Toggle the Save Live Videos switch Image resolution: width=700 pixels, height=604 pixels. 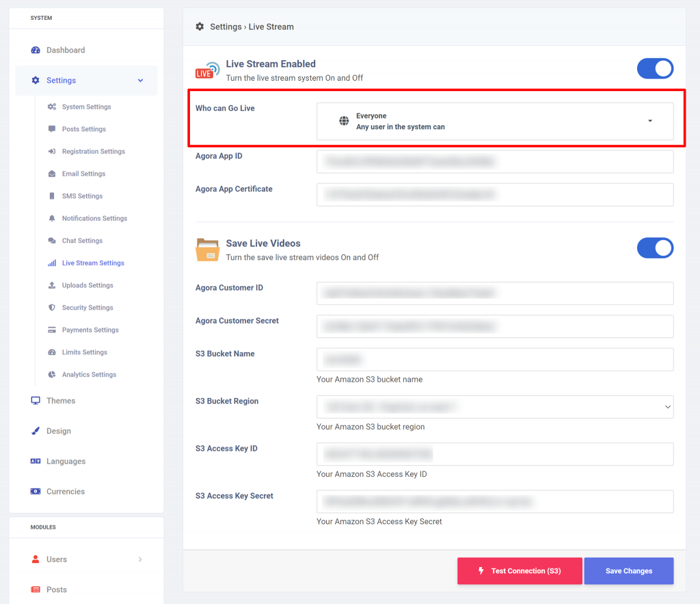655,248
